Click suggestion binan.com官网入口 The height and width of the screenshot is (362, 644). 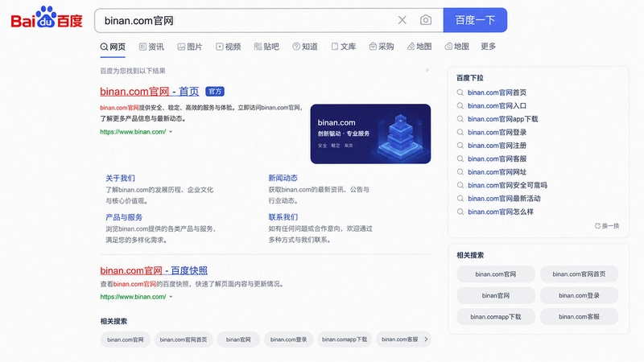pos(497,106)
